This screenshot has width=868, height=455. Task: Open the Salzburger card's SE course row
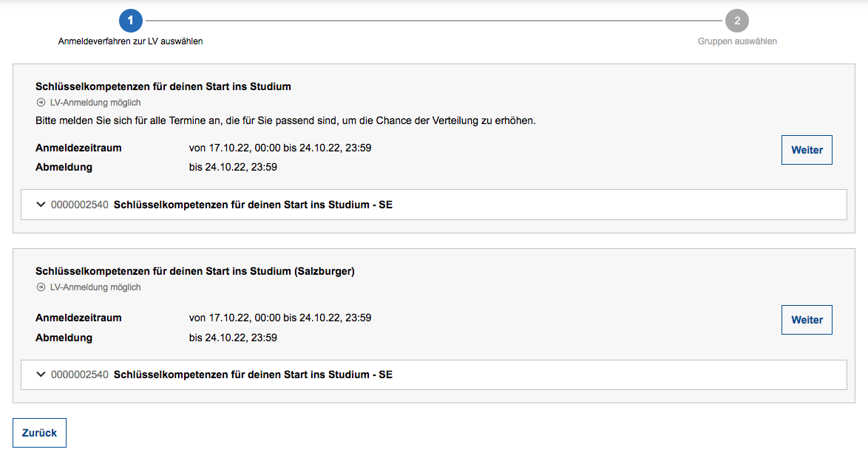point(253,374)
